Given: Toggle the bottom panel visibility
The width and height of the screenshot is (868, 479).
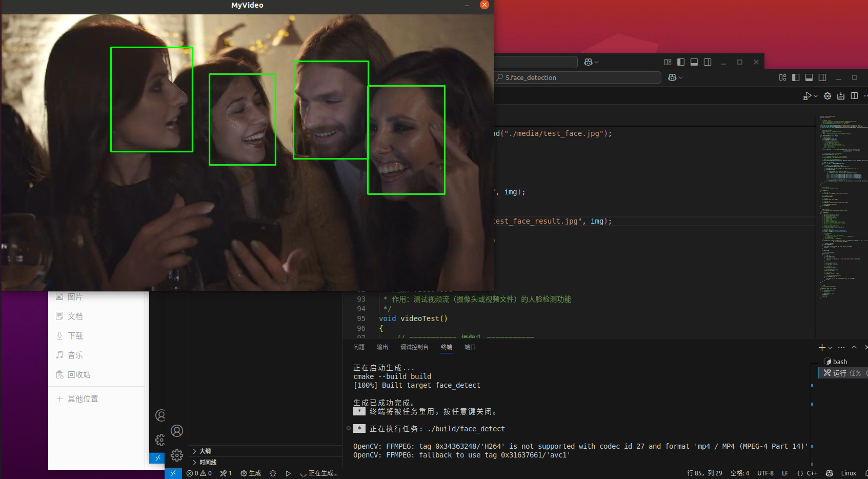Looking at the screenshot, I should tap(809, 77).
